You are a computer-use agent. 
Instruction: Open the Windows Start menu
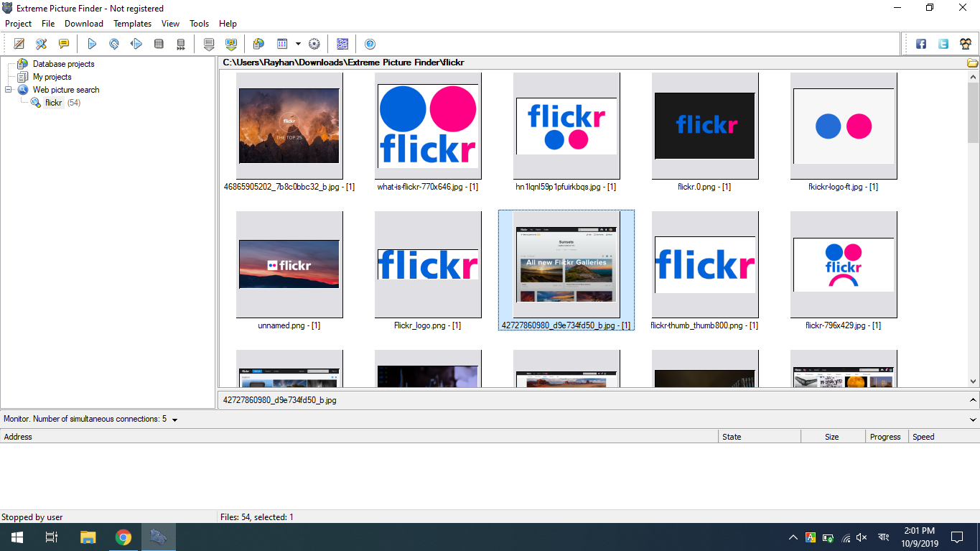tap(17, 537)
